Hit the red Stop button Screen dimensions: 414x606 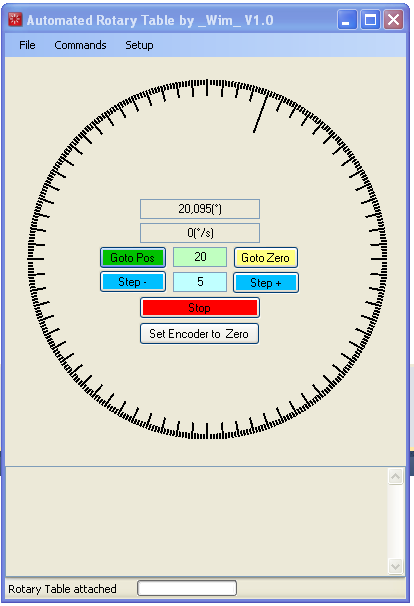pos(199,308)
